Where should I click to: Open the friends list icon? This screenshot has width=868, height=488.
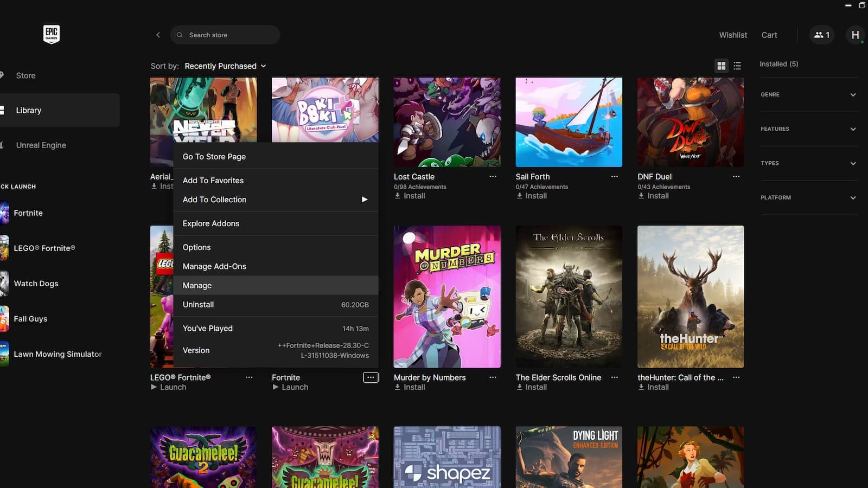click(x=821, y=35)
